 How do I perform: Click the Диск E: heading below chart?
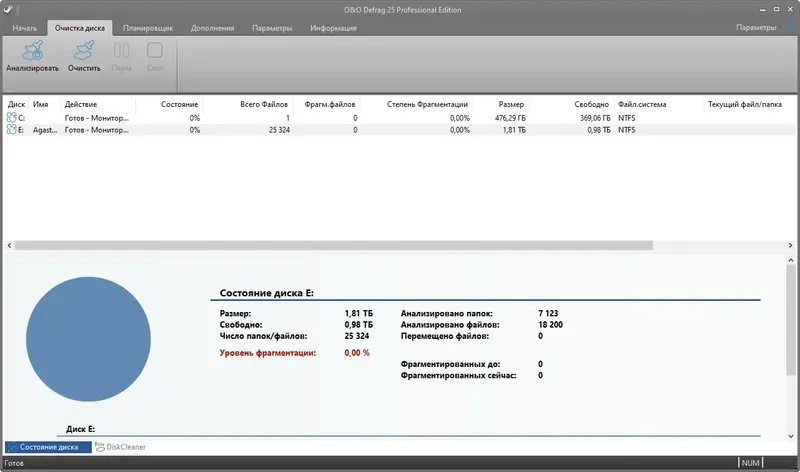pyautogui.click(x=80, y=429)
